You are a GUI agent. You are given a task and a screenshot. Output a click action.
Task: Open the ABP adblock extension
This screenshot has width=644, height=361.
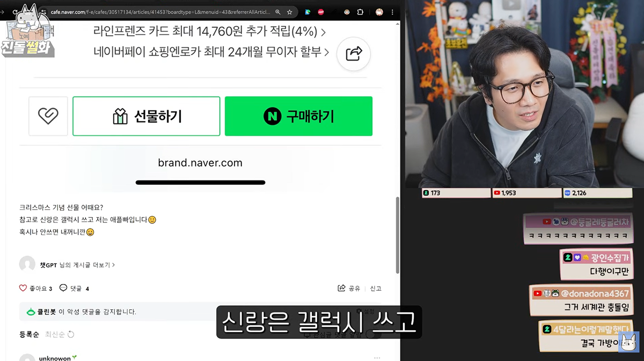(321, 12)
